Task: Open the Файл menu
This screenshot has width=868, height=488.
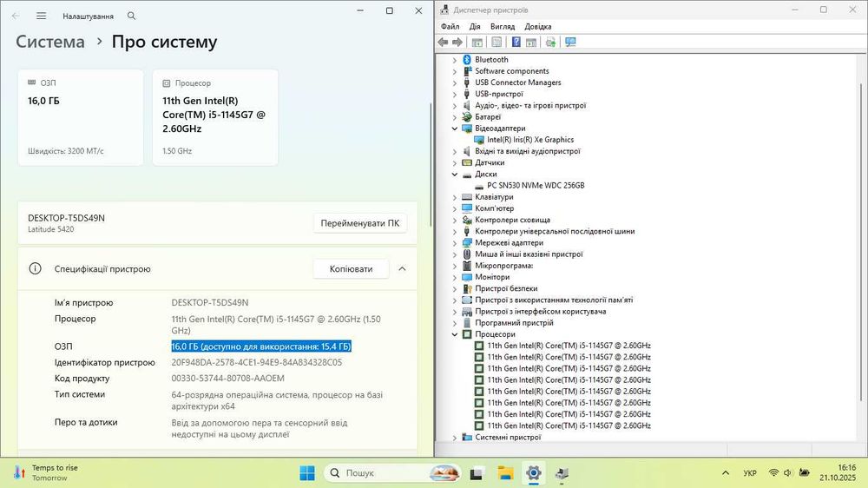Action: [x=450, y=27]
